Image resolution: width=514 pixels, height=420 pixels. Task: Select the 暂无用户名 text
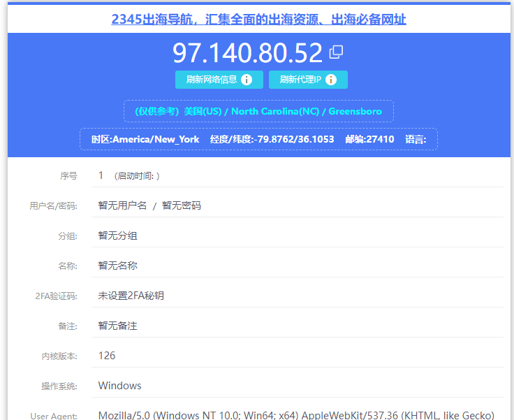tap(122, 205)
